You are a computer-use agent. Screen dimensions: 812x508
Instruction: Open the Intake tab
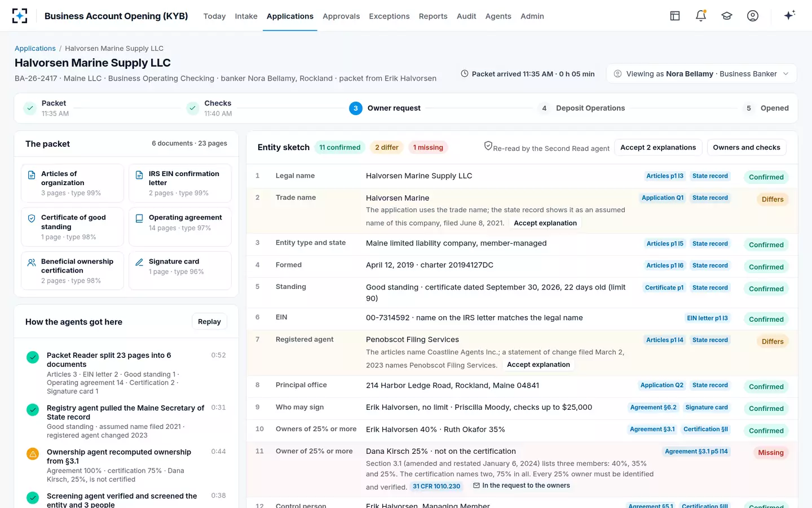click(246, 16)
